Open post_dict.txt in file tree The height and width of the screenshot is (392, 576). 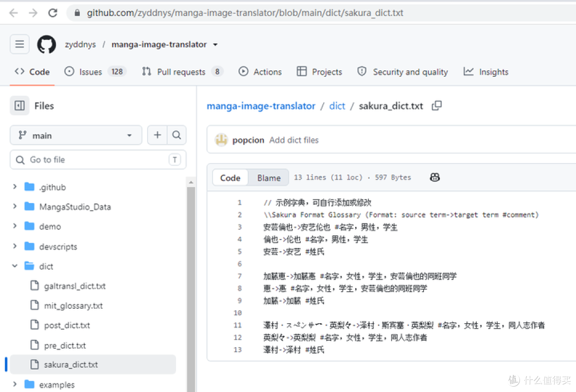[67, 325]
